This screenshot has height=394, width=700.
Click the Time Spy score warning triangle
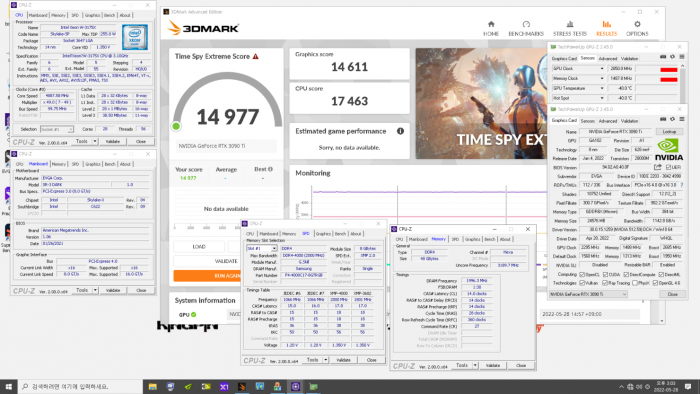[x=256, y=56]
